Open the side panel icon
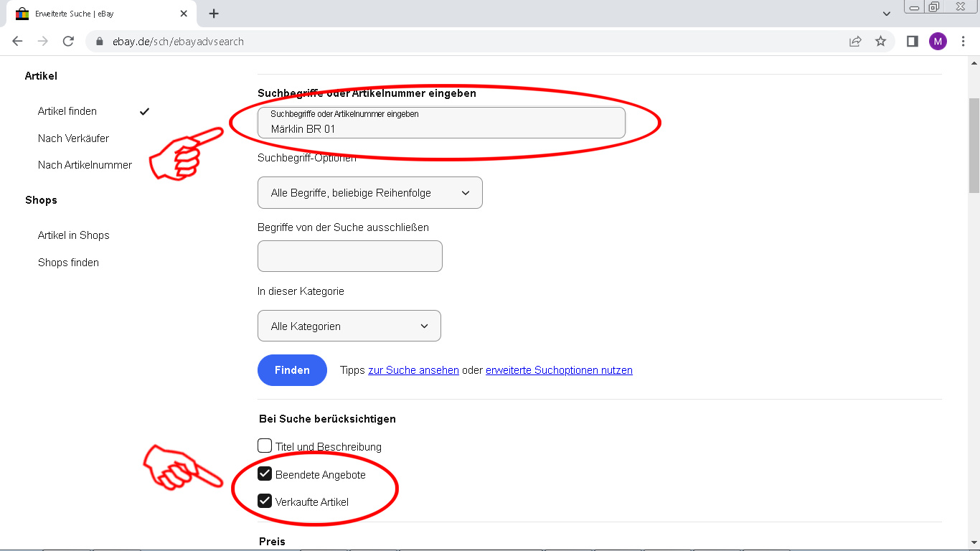The width and height of the screenshot is (980, 551). [913, 42]
